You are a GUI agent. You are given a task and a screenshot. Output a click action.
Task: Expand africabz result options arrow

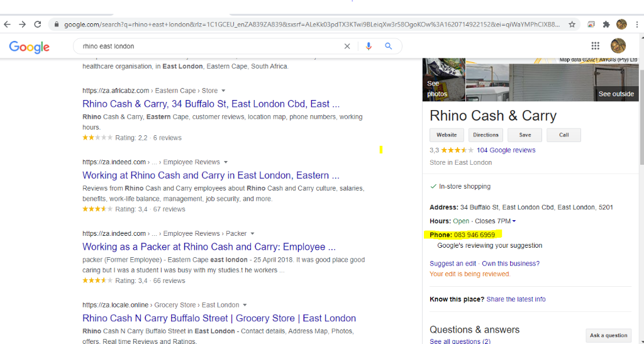(x=223, y=91)
